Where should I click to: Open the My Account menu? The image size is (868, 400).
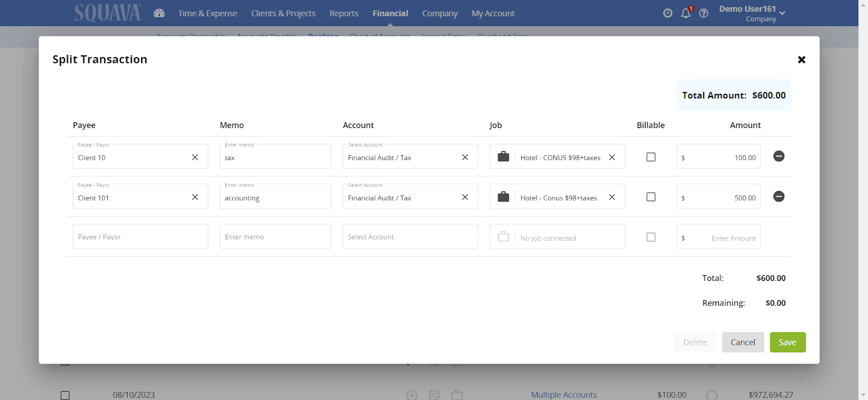[x=493, y=13]
